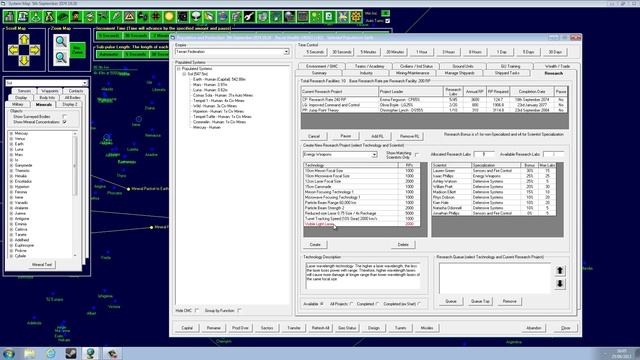
Task: Enable Show Matching Scientists Only checkbox
Action: (417, 155)
